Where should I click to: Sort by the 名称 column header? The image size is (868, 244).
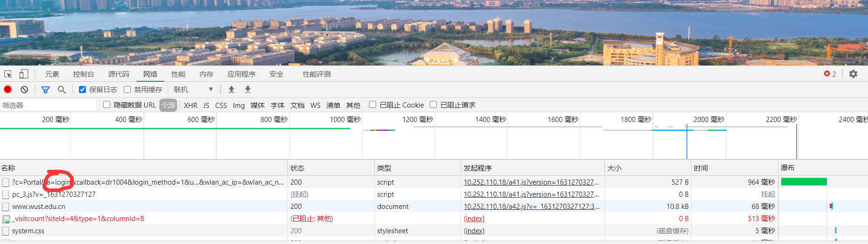click(143, 168)
